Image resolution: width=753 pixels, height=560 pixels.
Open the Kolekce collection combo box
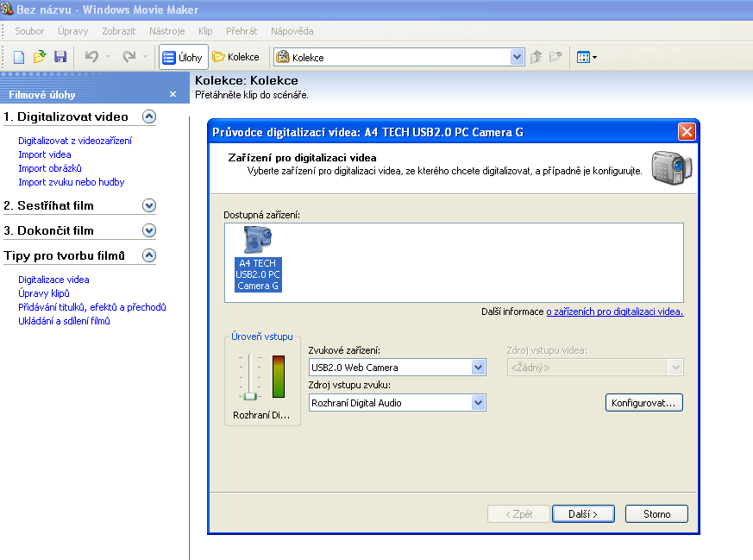(398, 57)
